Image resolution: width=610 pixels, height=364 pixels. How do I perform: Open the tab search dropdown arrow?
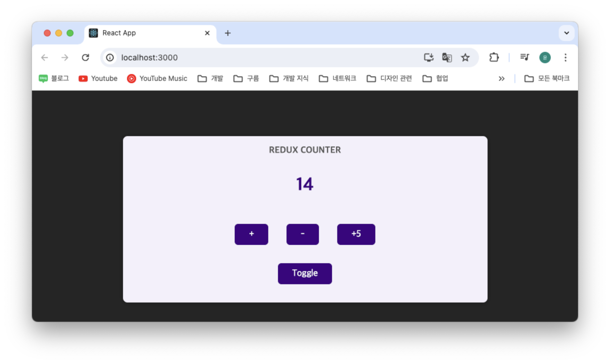tap(566, 33)
